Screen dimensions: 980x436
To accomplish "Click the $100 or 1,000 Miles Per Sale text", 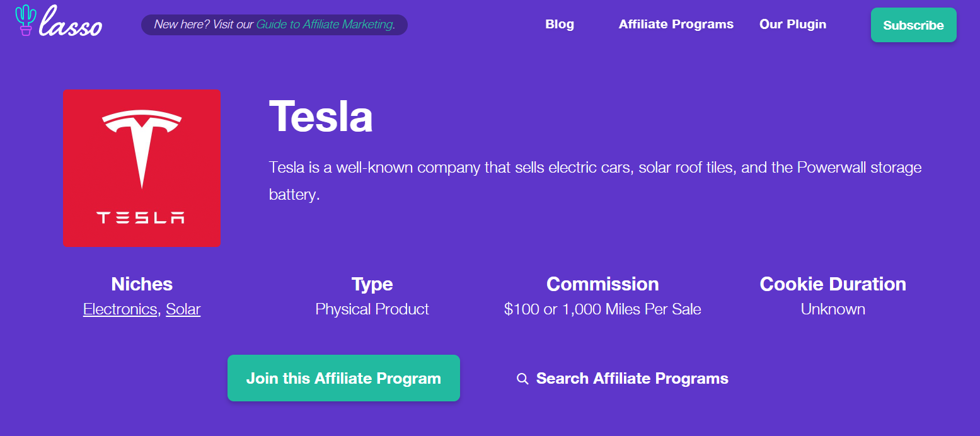I will coord(602,309).
